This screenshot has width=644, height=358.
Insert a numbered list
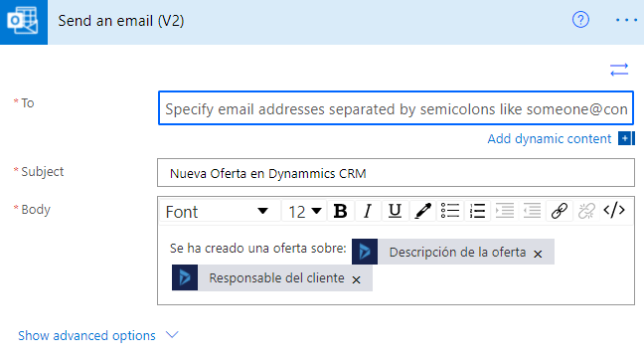477,211
